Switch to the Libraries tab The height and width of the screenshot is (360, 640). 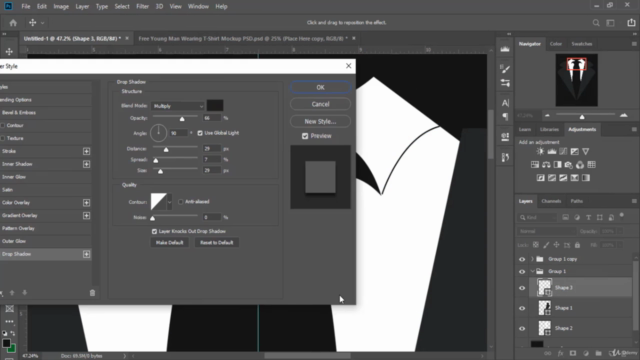[549, 129]
